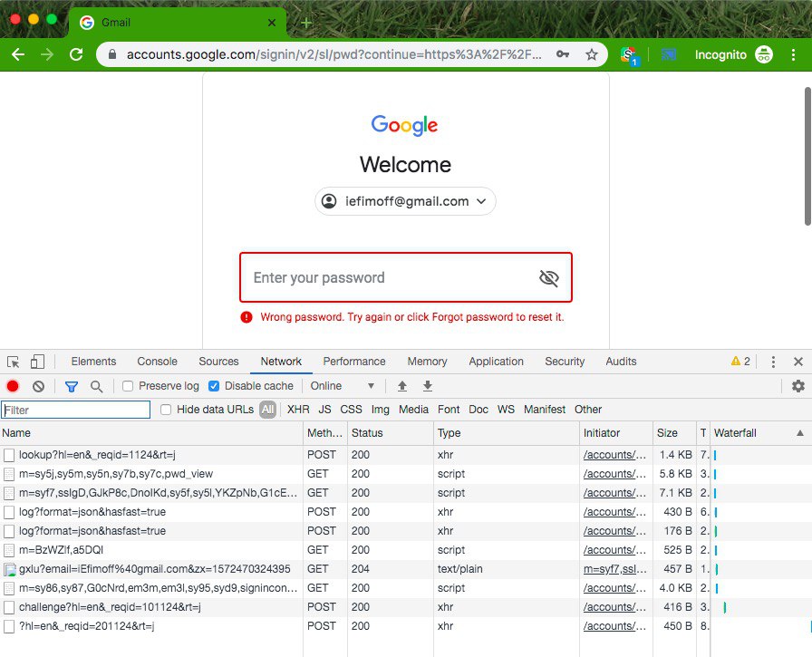Switch to Console tab
The width and height of the screenshot is (812, 657).
click(157, 362)
